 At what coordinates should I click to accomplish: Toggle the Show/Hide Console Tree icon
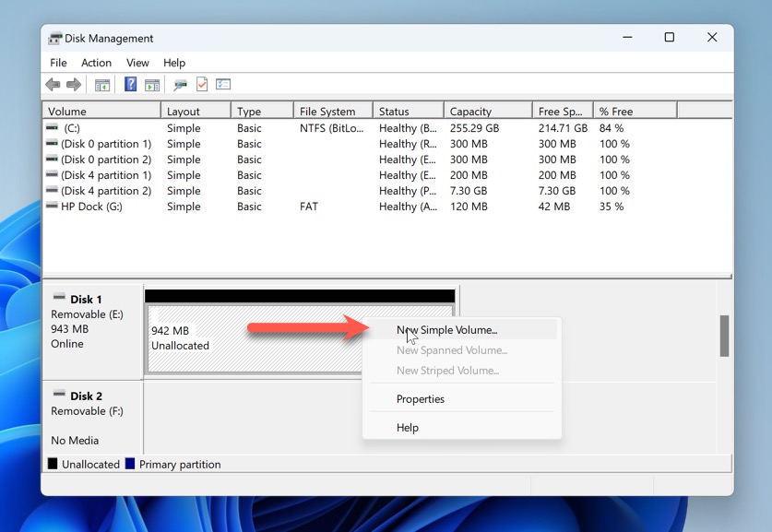coord(101,84)
